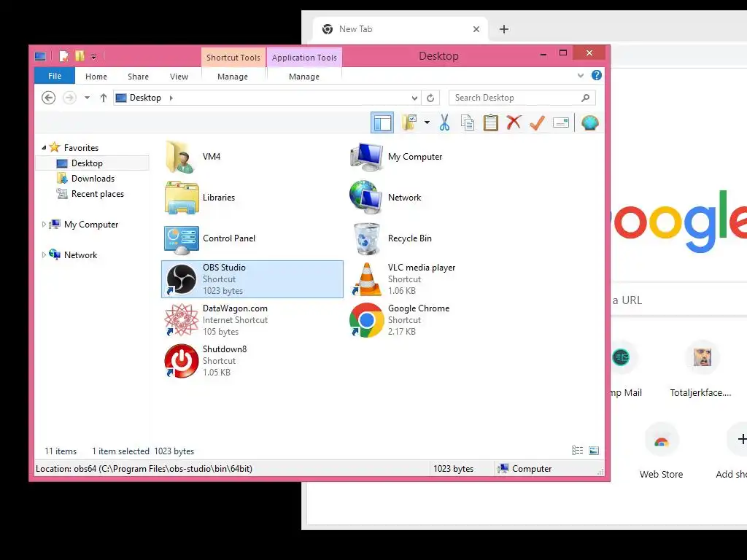This screenshot has width=747, height=560.
Task: Select the Recycle Bin icon
Action: (367, 238)
